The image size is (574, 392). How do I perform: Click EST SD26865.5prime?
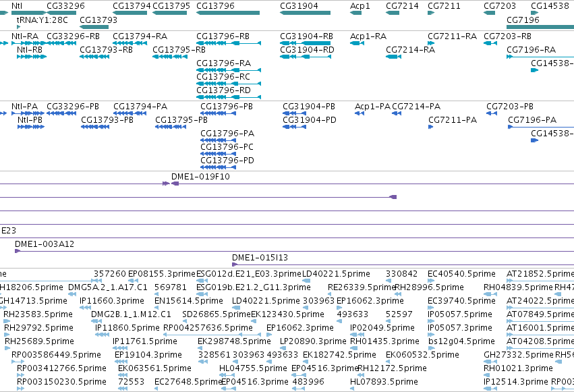click(x=217, y=314)
